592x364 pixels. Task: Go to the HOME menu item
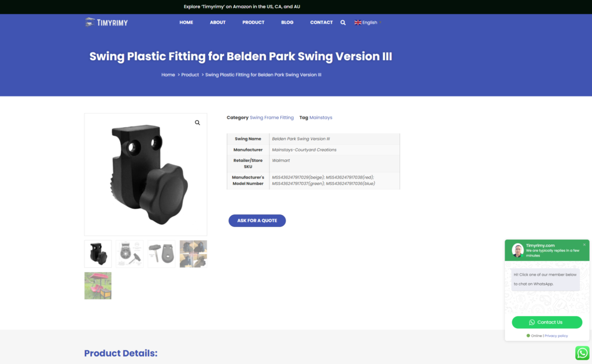(x=186, y=23)
